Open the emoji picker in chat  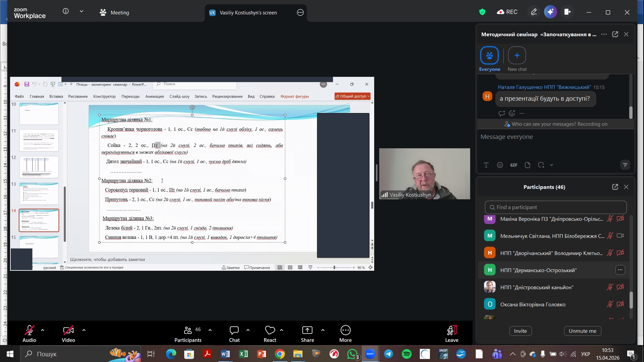tap(500, 165)
